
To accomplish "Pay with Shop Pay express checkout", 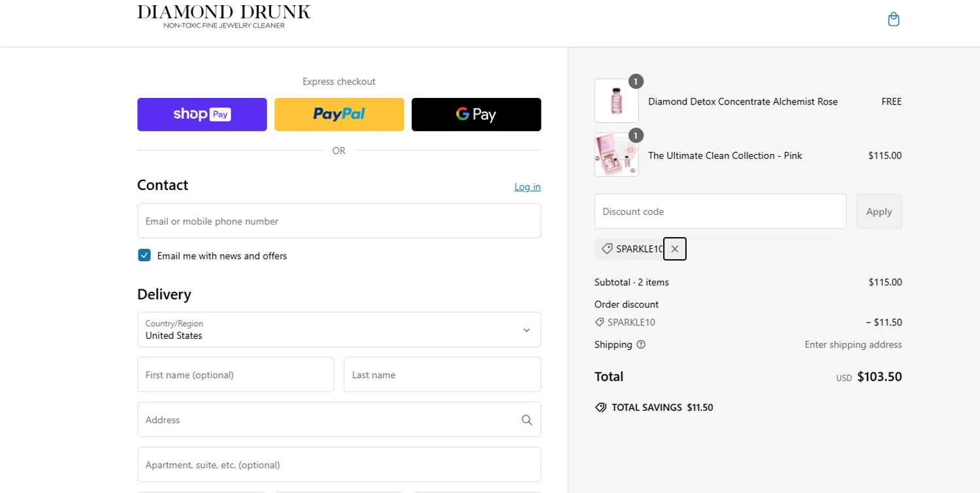I will (202, 114).
